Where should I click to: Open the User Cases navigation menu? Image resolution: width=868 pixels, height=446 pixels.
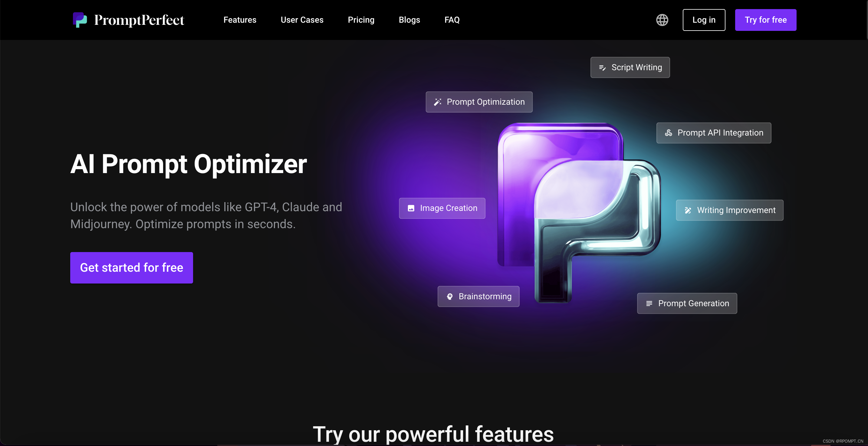[x=302, y=19]
